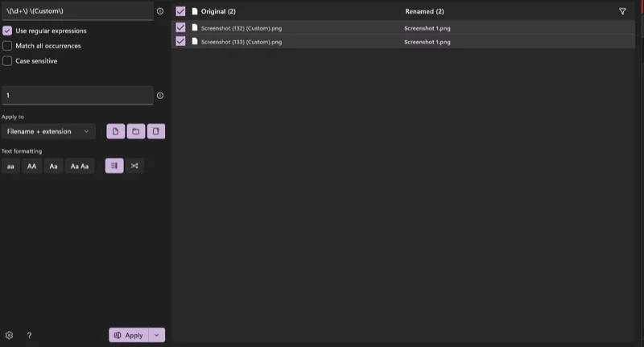
Task: Expand the Apply button arrow menu
Action: (156, 335)
